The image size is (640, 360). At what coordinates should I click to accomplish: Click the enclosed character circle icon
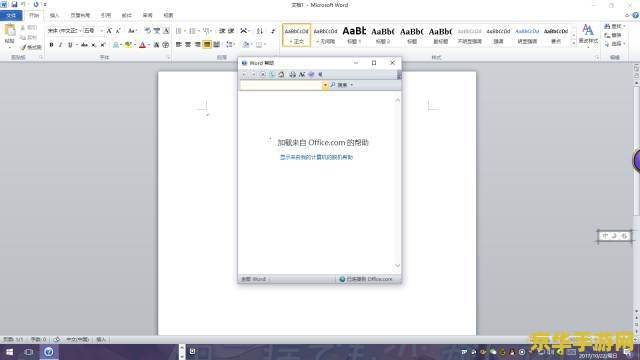point(166,45)
